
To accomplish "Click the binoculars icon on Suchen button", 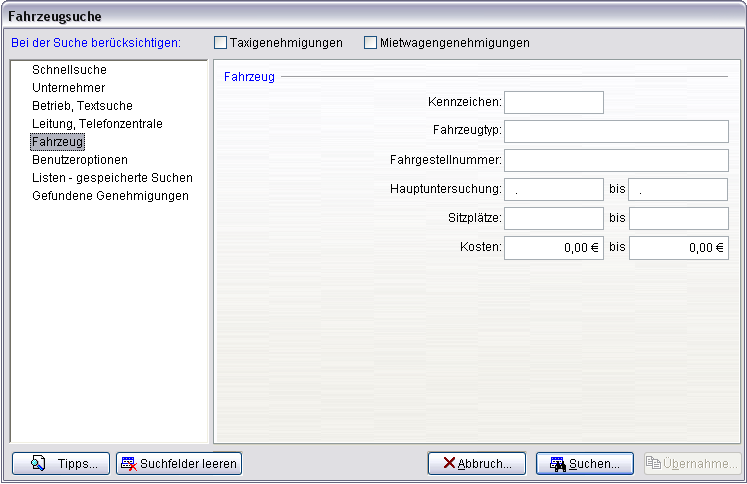I will tap(558, 464).
